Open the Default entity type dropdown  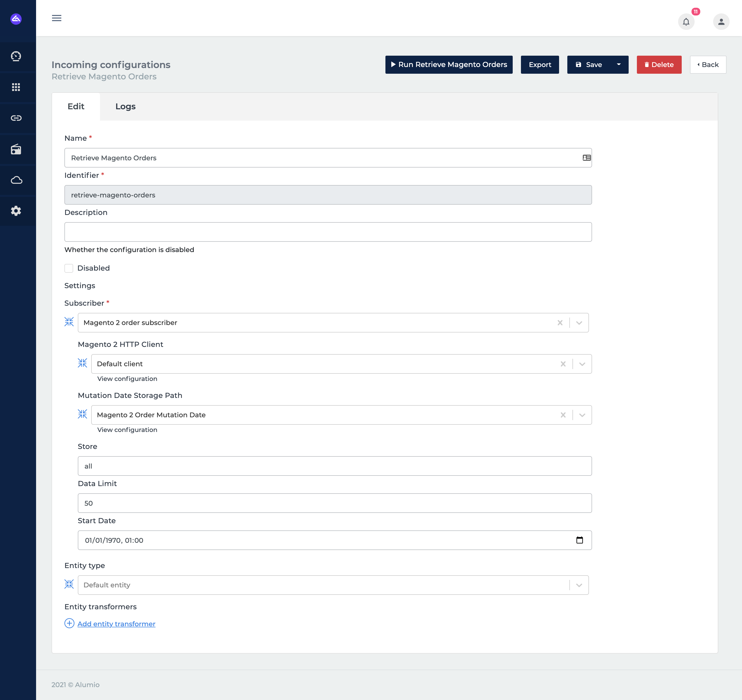pyautogui.click(x=579, y=585)
